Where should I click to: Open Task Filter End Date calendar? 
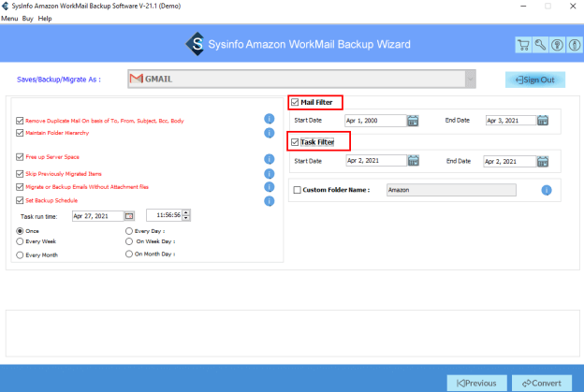pyautogui.click(x=543, y=161)
